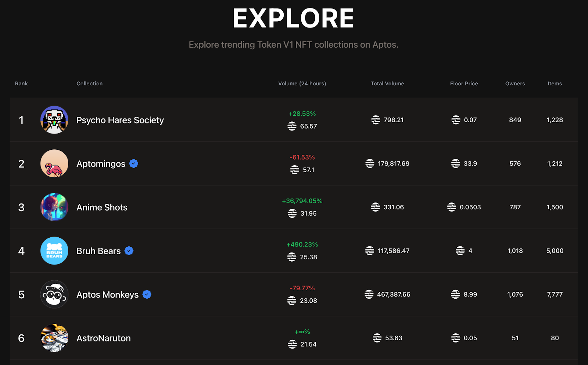Click the AstroNaruton collection avatar
This screenshot has width=588, height=365.
[x=54, y=338]
